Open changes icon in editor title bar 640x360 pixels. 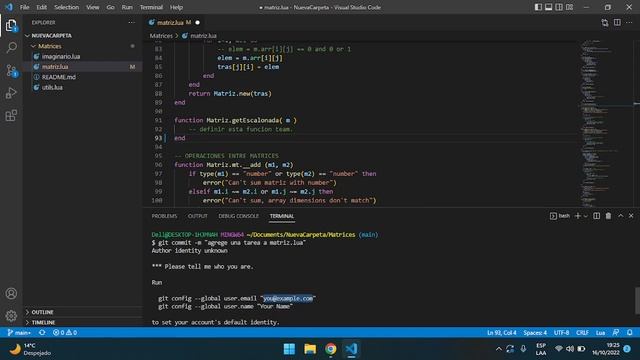tap(604, 22)
